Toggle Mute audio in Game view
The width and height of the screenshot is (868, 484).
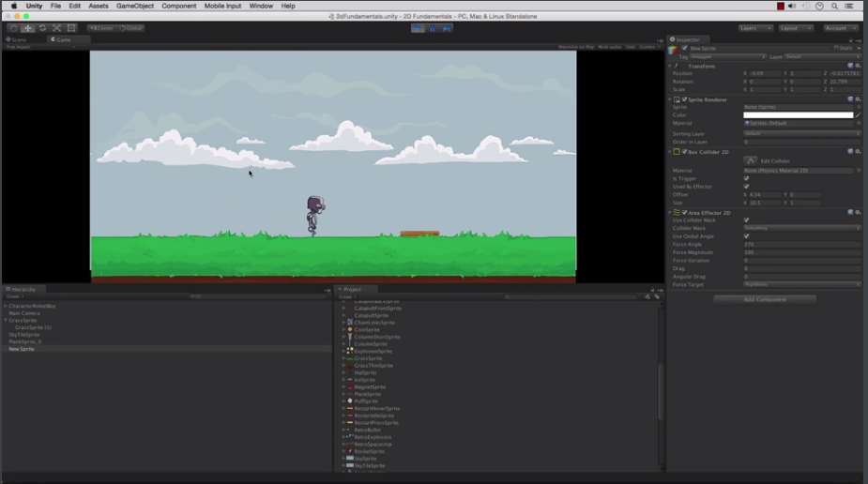pyautogui.click(x=610, y=47)
